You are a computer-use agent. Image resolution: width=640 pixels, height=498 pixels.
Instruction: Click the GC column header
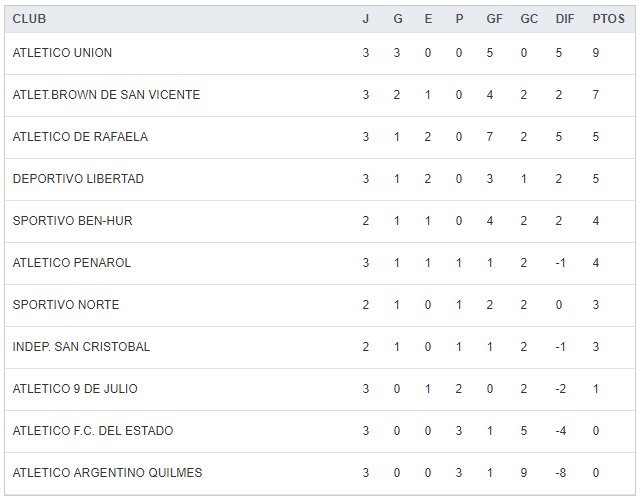click(x=529, y=19)
